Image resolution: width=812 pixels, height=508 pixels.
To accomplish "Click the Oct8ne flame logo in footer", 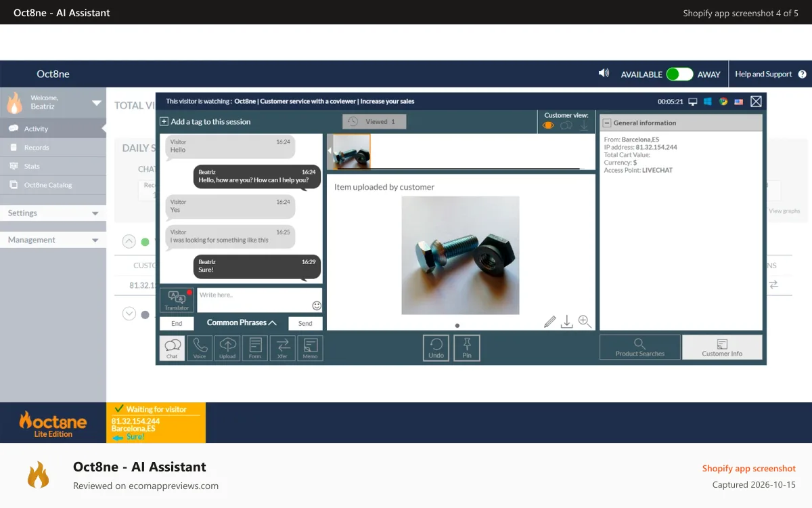I will pos(53,424).
